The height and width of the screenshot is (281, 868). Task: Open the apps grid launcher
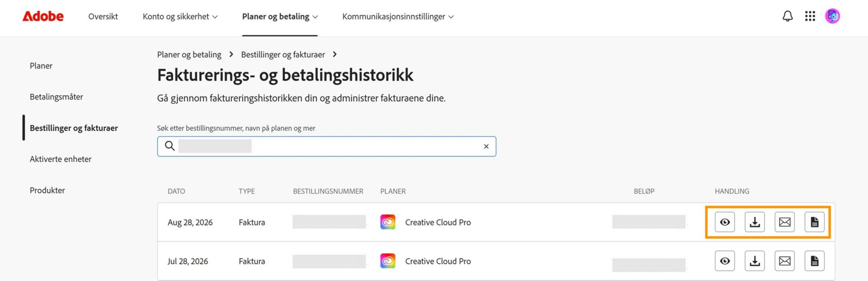click(810, 16)
